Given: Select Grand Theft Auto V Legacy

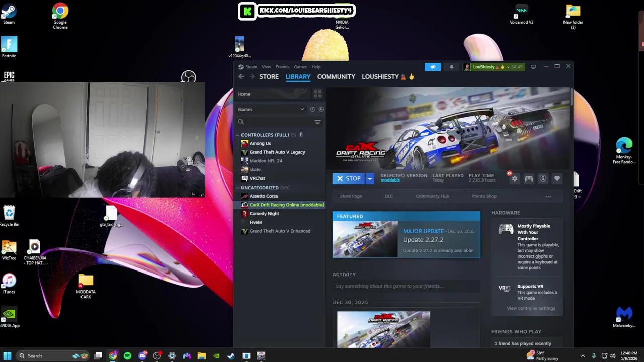Looking at the screenshot, I should tap(277, 152).
